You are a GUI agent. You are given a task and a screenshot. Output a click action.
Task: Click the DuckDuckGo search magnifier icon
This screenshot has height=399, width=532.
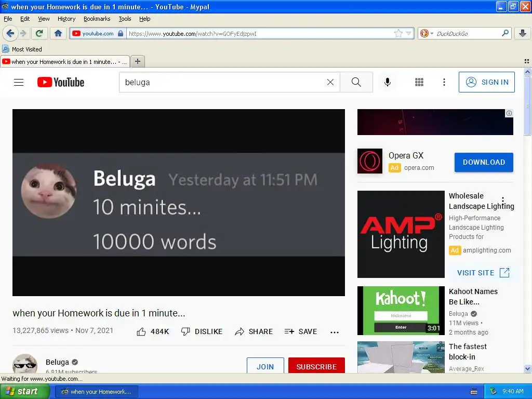click(505, 33)
